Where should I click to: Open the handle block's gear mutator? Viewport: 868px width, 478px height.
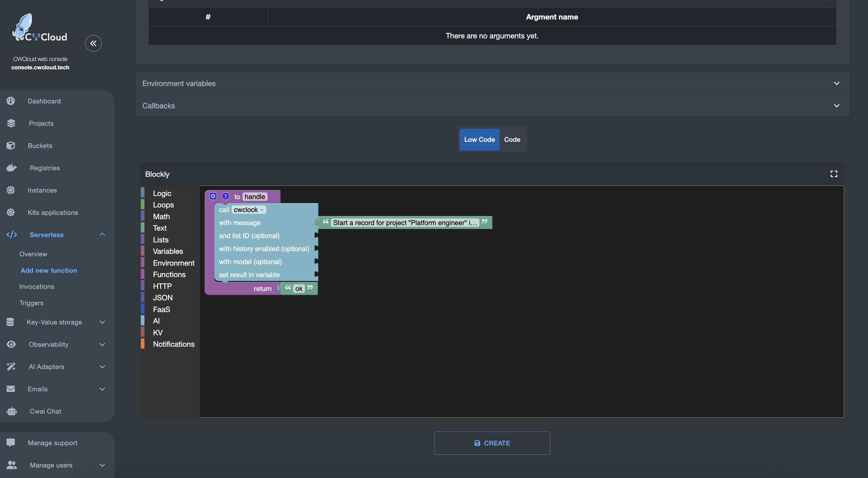click(x=213, y=196)
